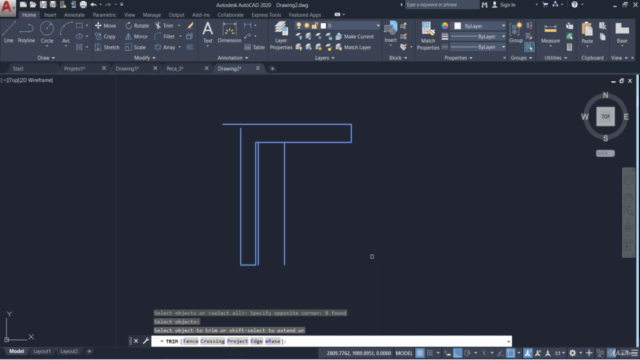Open the AutoCAD application menu
Viewport: 640px width, 360px height.
click(8, 7)
